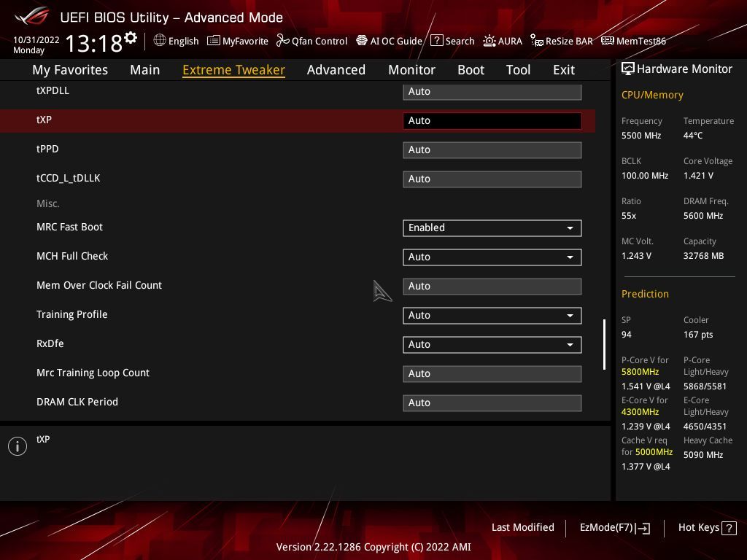Image resolution: width=747 pixels, height=560 pixels.
Task: Click Mem Over Clock Fail Count field
Action: point(492,286)
